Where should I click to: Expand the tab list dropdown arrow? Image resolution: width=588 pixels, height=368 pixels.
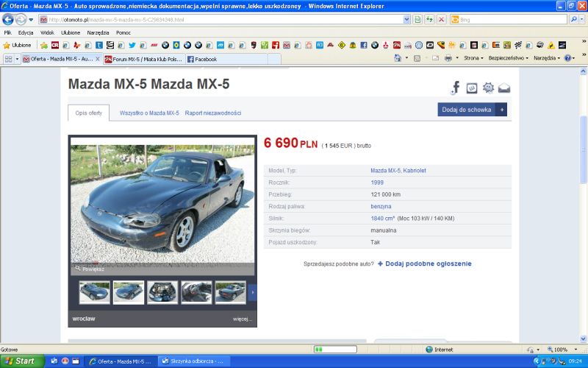pos(17,59)
